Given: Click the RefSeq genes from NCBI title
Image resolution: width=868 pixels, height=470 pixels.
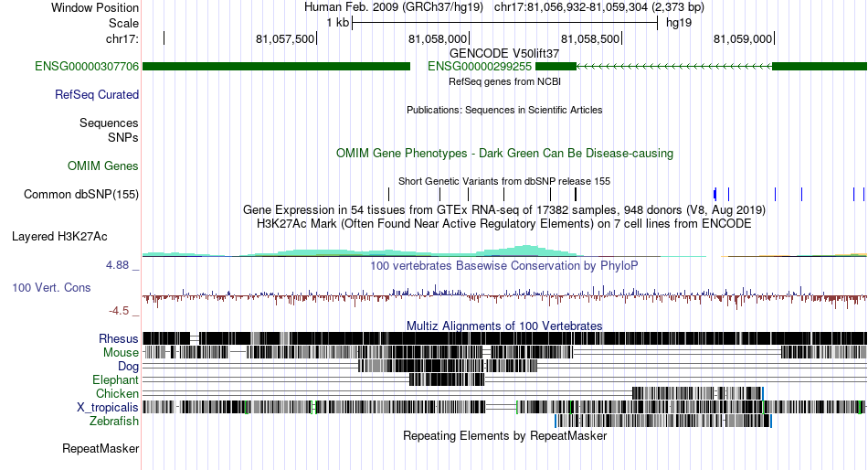Looking at the screenshot, I should coord(504,81).
